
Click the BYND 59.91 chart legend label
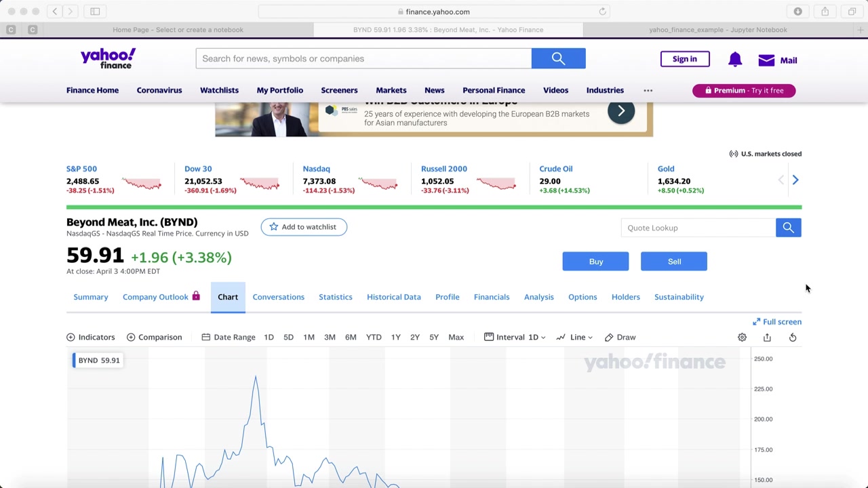97,360
